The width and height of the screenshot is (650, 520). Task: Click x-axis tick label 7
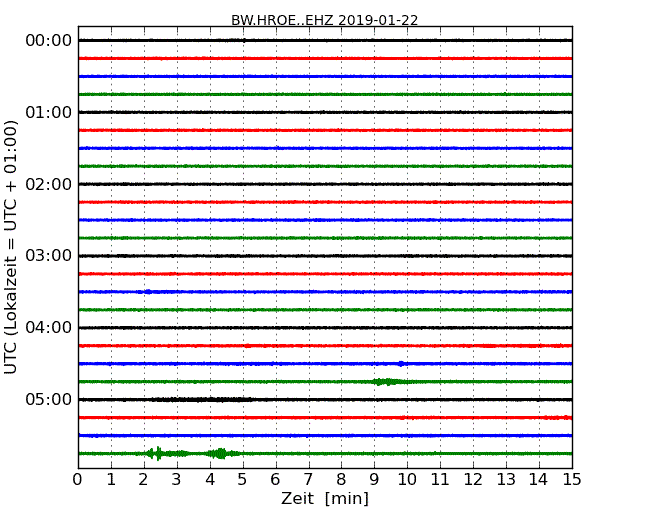pyautogui.click(x=308, y=480)
